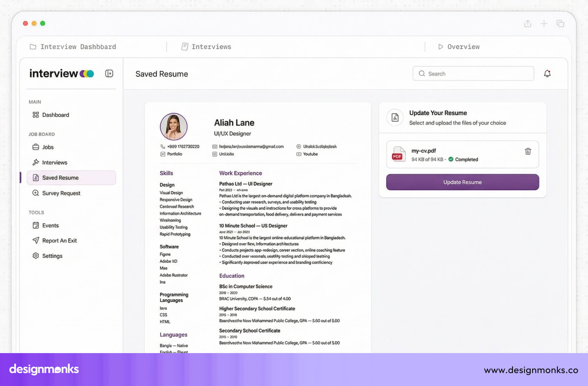Open Settings via the gear icon

pos(35,256)
